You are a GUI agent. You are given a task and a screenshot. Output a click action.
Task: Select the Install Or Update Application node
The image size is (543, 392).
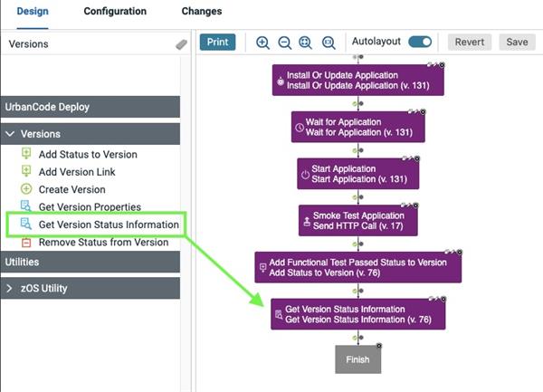pos(358,80)
